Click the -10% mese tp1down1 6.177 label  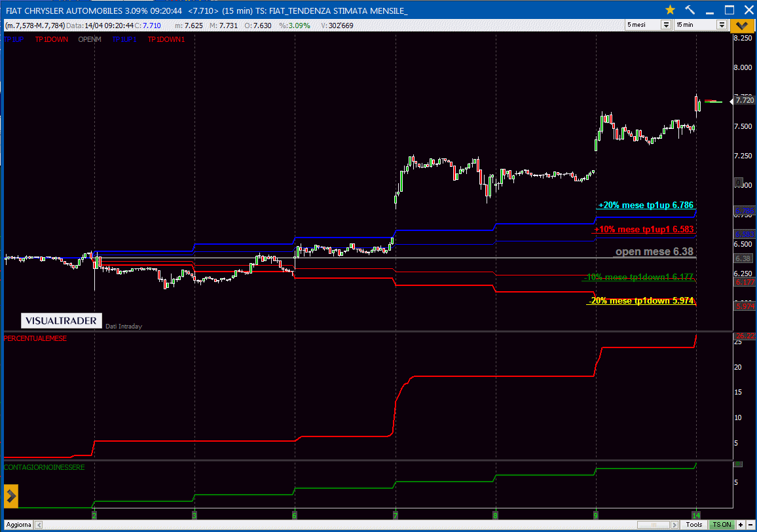638,277
